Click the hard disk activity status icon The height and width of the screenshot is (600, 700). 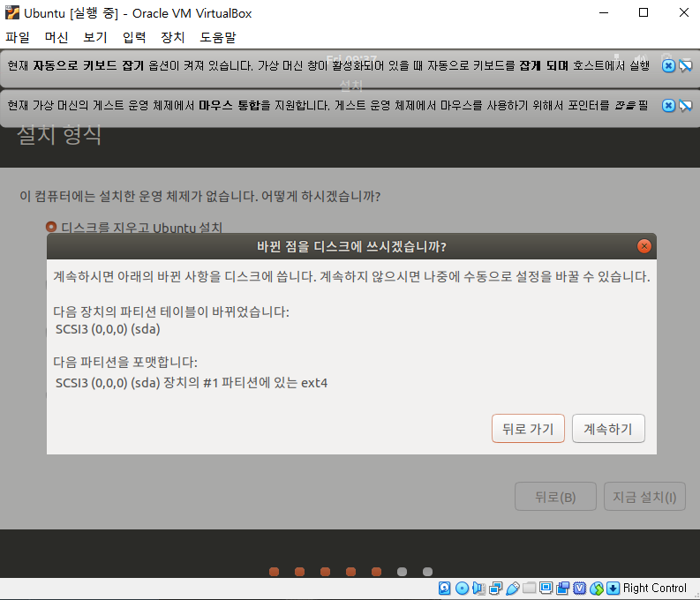[x=444, y=589]
